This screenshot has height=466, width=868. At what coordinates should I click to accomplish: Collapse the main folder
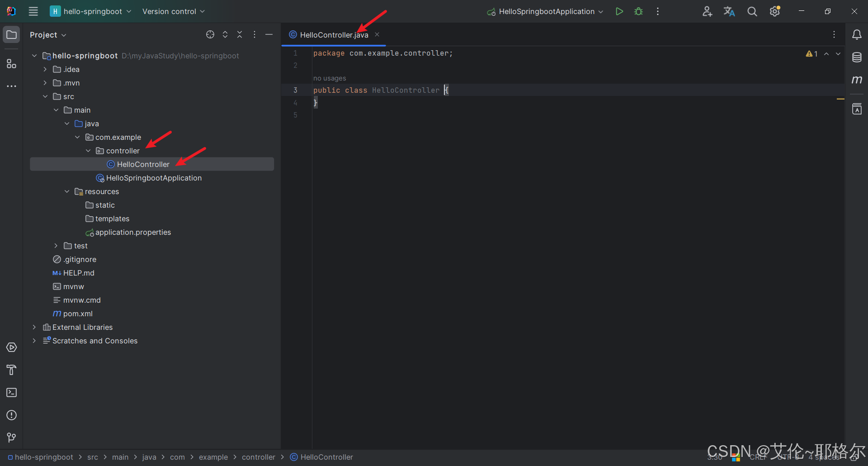tap(56, 110)
